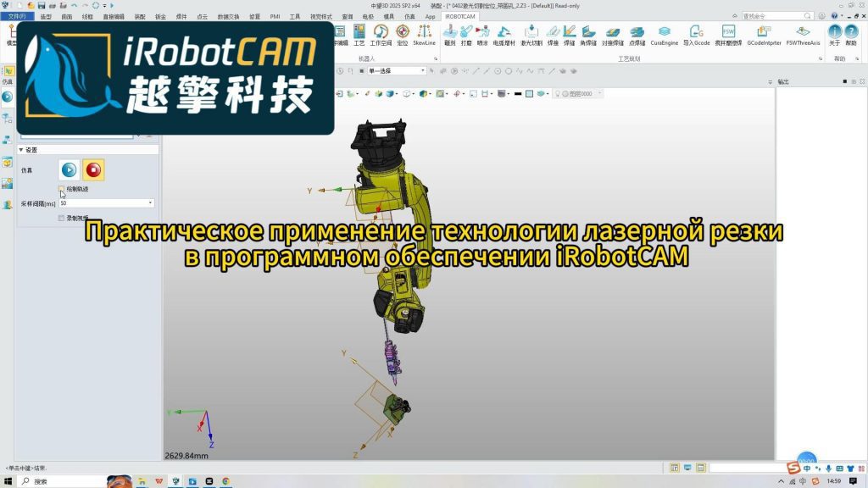Viewport: 868px width, 488px height.
Task: Click the viewport scale value 2629.84mm
Action: click(x=186, y=456)
